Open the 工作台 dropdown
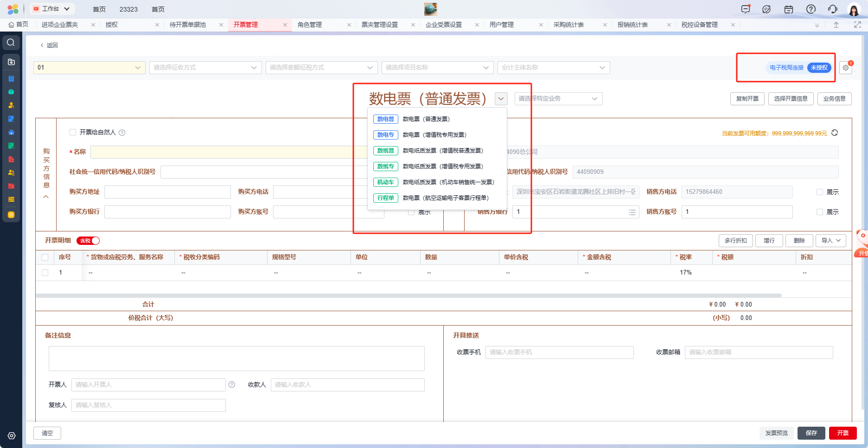Image resolution: width=868 pixels, height=448 pixels. 52,9
